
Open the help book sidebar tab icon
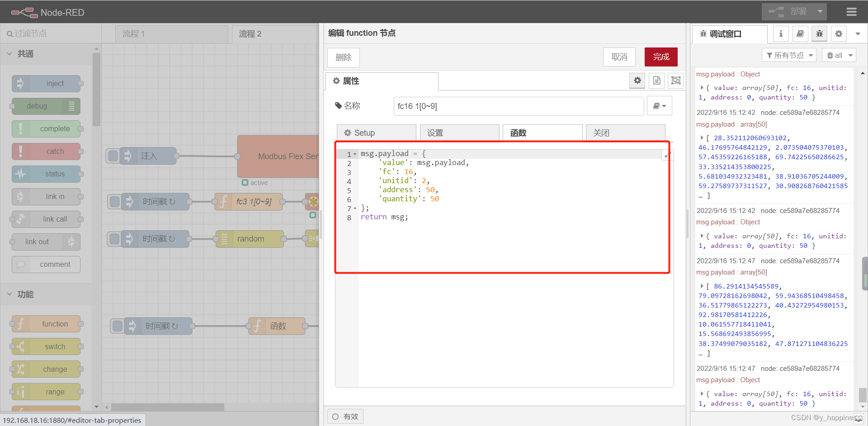800,33
